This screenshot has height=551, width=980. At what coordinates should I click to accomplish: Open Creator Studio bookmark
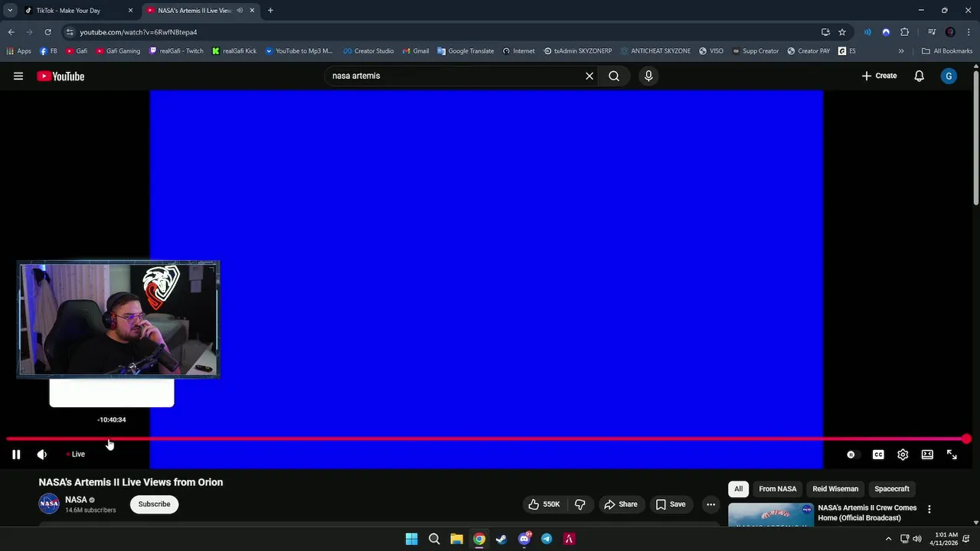368,51
